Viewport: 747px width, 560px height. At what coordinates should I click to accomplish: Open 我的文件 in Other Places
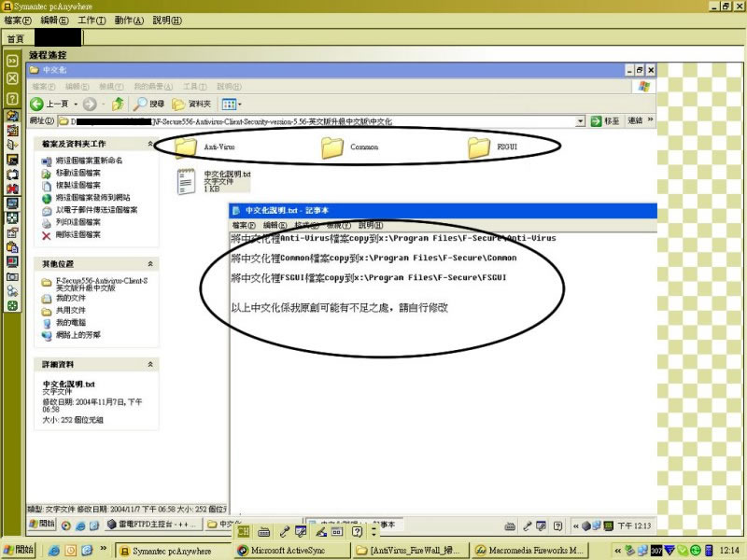click(x=71, y=298)
